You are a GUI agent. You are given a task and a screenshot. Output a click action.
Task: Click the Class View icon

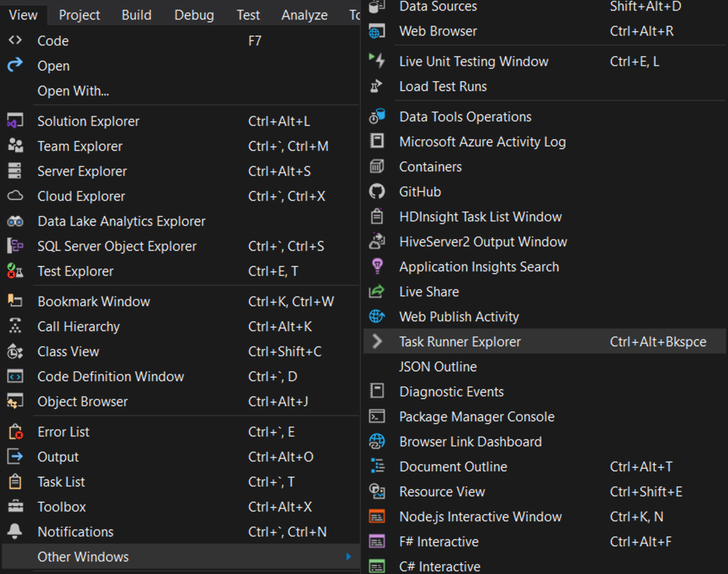[15, 351]
